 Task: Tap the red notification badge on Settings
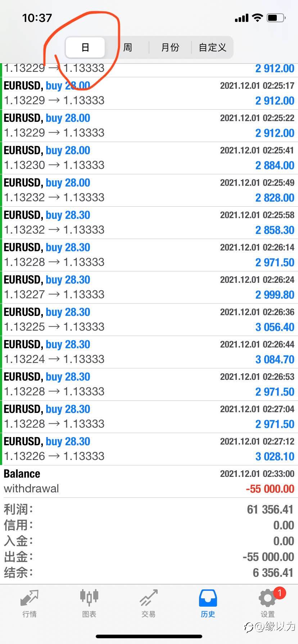click(x=280, y=593)
